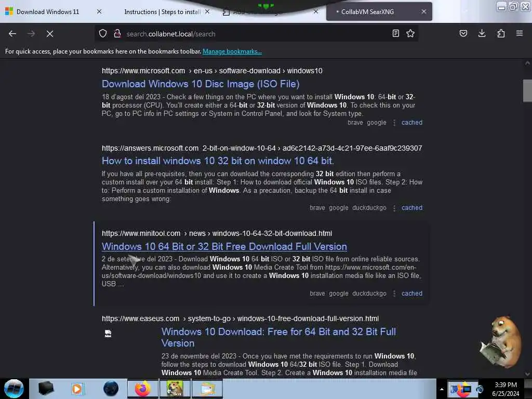
Task: Open the shield tracking protection icon
Action: [x=103, y=34]
